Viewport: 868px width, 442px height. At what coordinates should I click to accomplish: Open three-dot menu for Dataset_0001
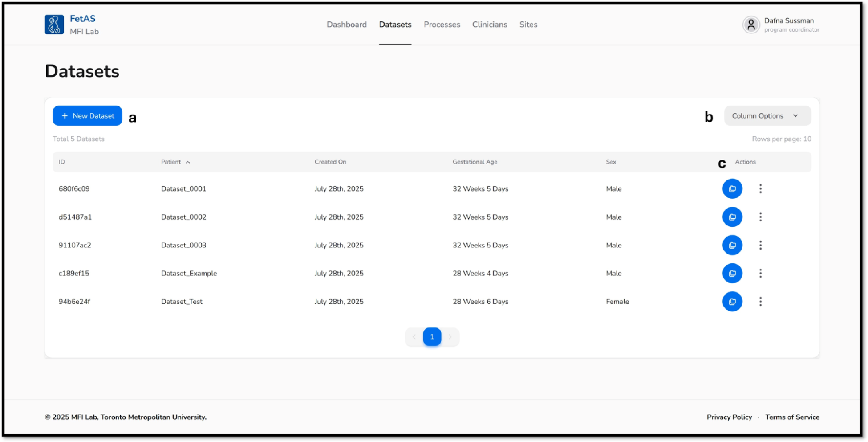tap(760, 189)
